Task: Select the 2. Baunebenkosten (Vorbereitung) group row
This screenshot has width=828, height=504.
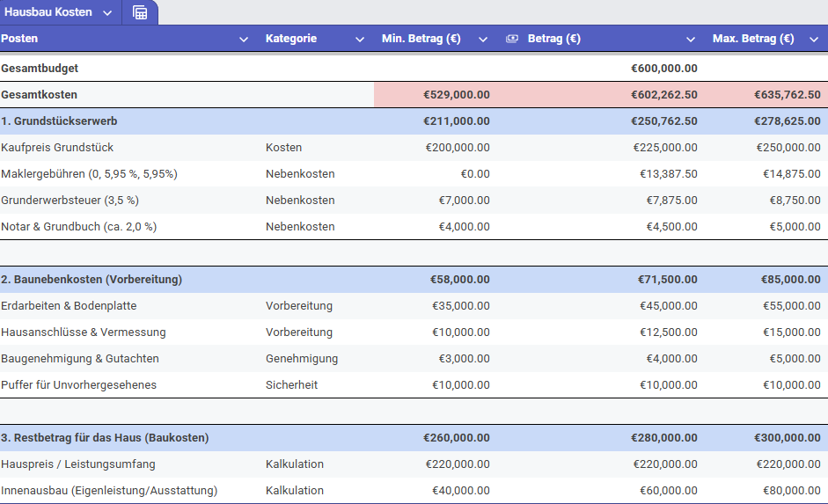Action: click(x=92, y=279)
